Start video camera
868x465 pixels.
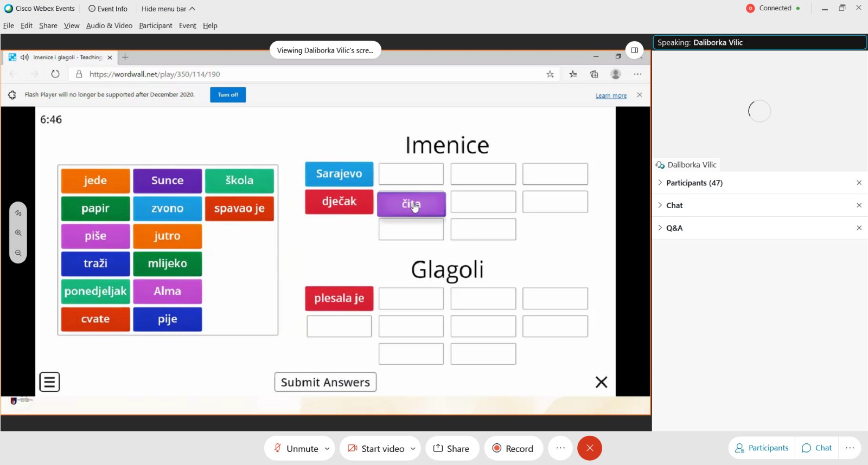click(x=376, y=448)
